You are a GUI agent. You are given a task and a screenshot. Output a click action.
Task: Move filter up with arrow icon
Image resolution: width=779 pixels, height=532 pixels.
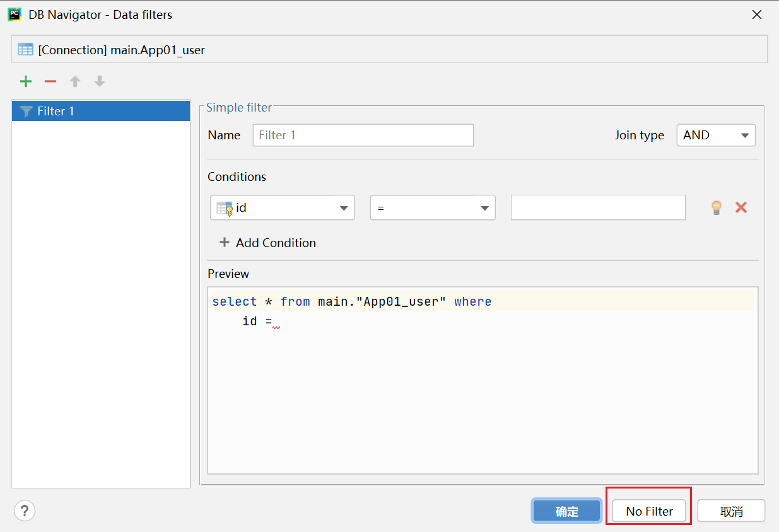click(75, 81)
